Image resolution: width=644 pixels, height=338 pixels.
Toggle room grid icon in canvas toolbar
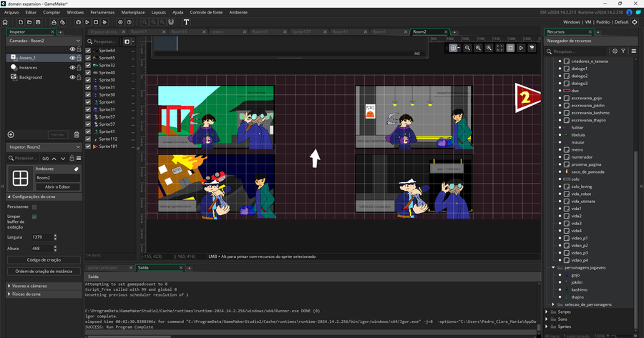click(x=453, y=48)
